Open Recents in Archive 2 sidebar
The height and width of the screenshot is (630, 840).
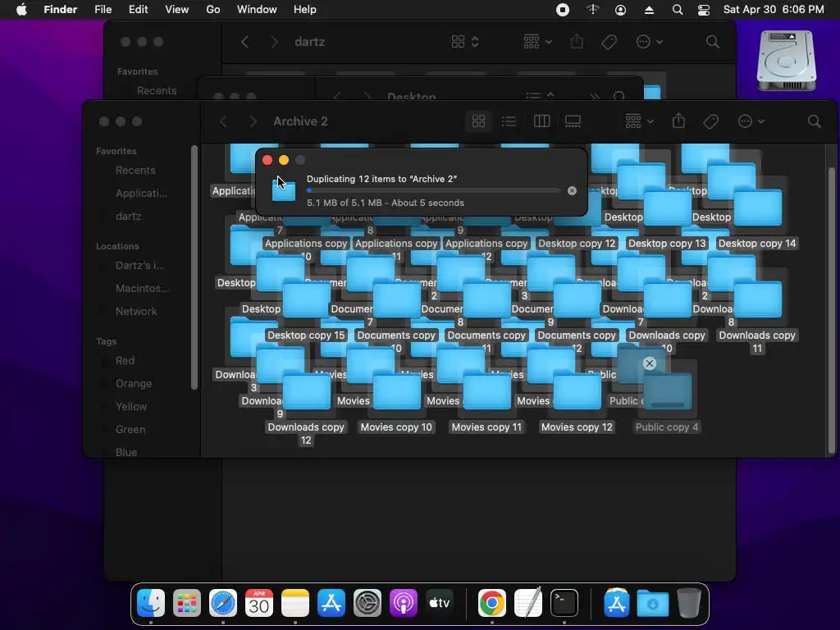pyautogui.click(x=135, y=171)
